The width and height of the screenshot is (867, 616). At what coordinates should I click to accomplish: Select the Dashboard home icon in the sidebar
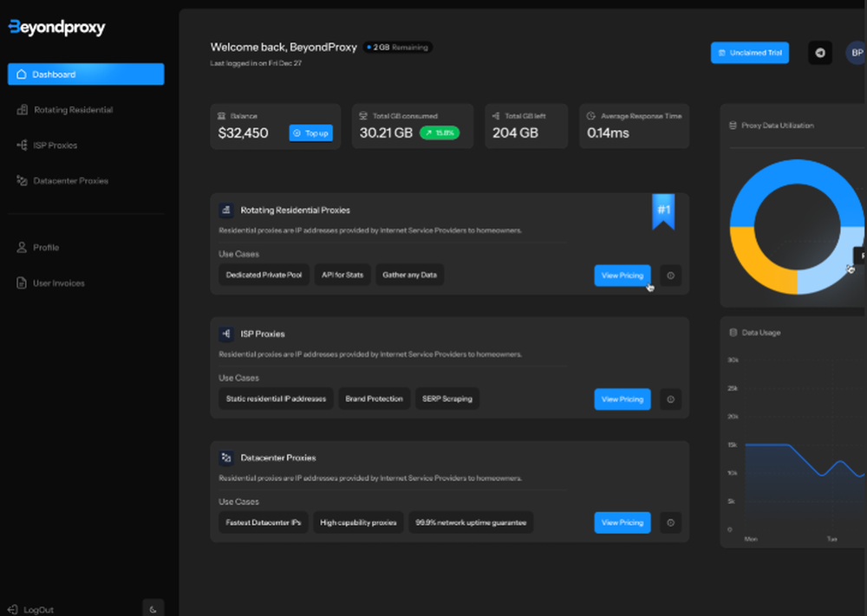click(21, 75)
